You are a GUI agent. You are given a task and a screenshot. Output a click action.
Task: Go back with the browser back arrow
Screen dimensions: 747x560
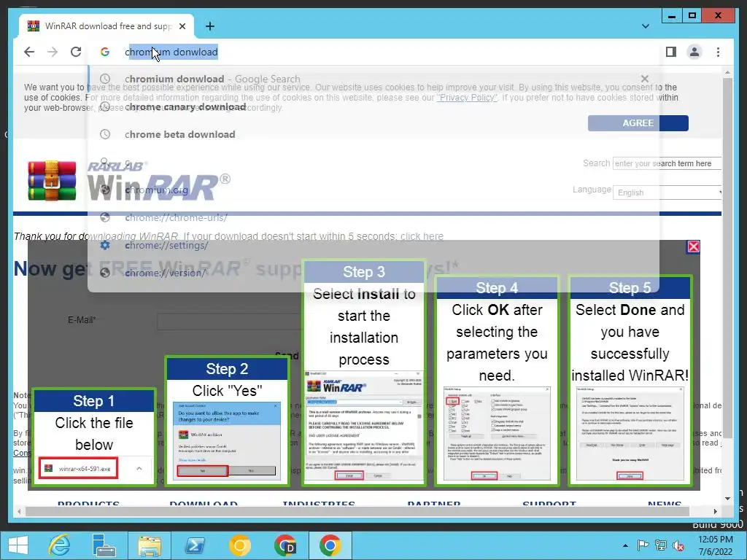[x=29, y=52]
